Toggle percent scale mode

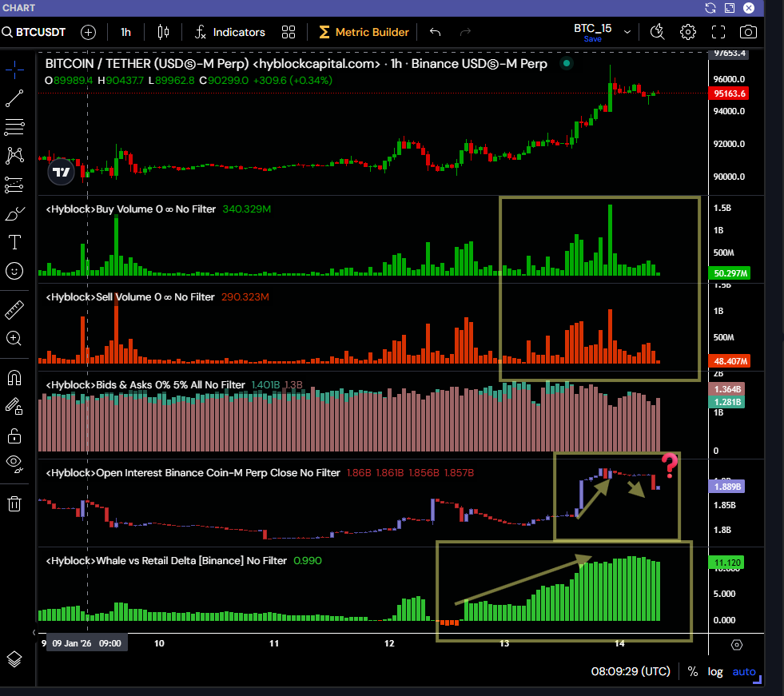pyautogui.click(x=693, y=671)
